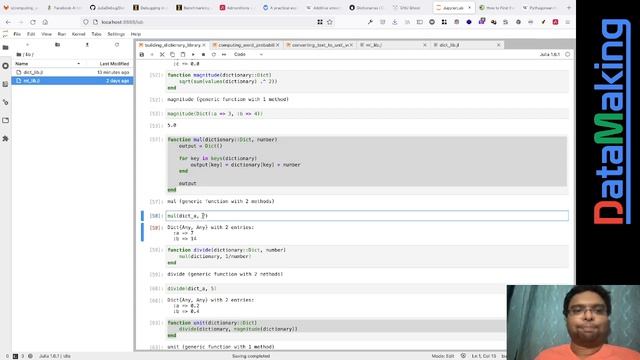The width and height of the screenshot is (640, 360).
Task: Switch kernel via the Julia 1.6.1 label
Action: click(x=549, y=54)
